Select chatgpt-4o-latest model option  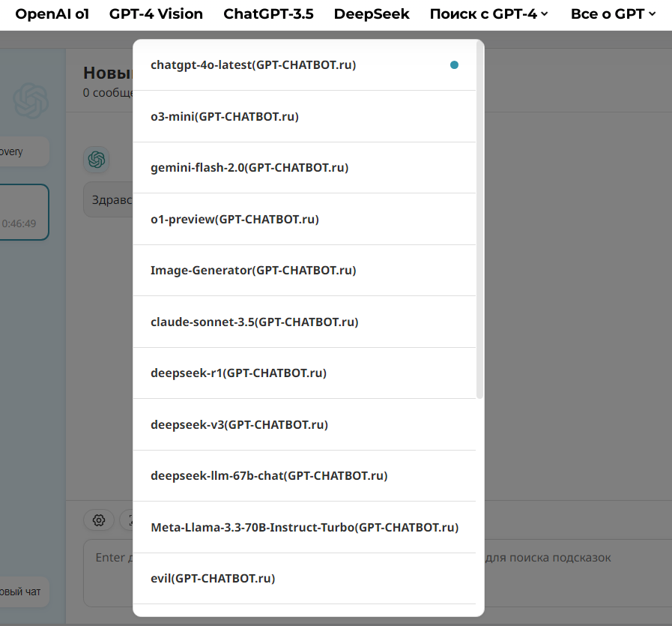pyautogui.click(x=304, y=64)
